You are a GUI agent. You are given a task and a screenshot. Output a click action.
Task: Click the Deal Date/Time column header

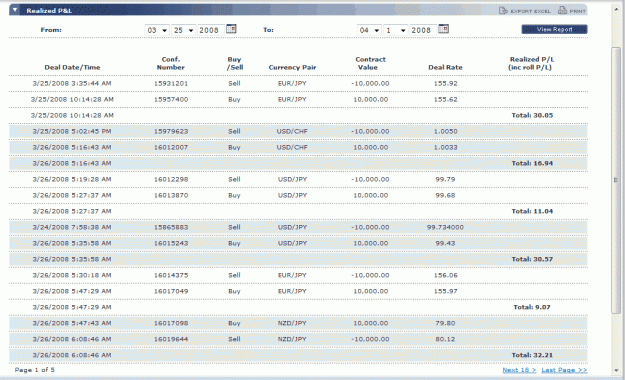point(72,67)
